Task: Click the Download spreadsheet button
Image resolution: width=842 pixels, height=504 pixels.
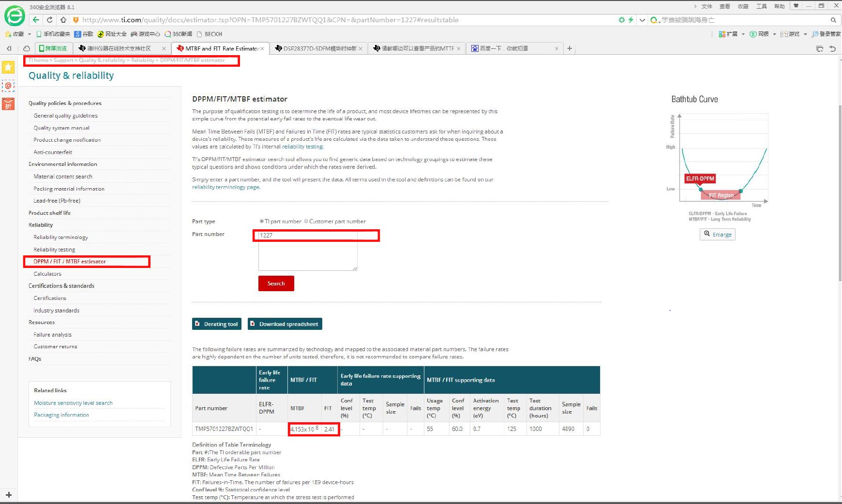Action: coord(285,324)
